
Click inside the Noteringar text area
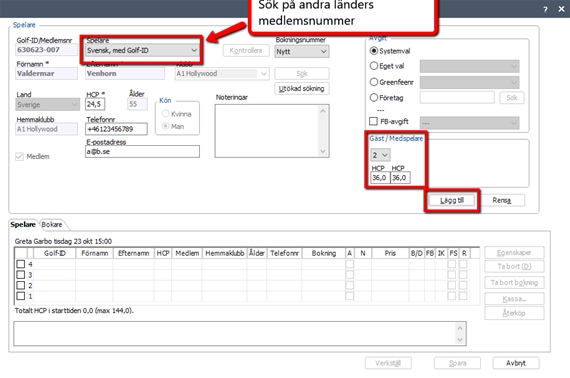(x=267, y=131)
